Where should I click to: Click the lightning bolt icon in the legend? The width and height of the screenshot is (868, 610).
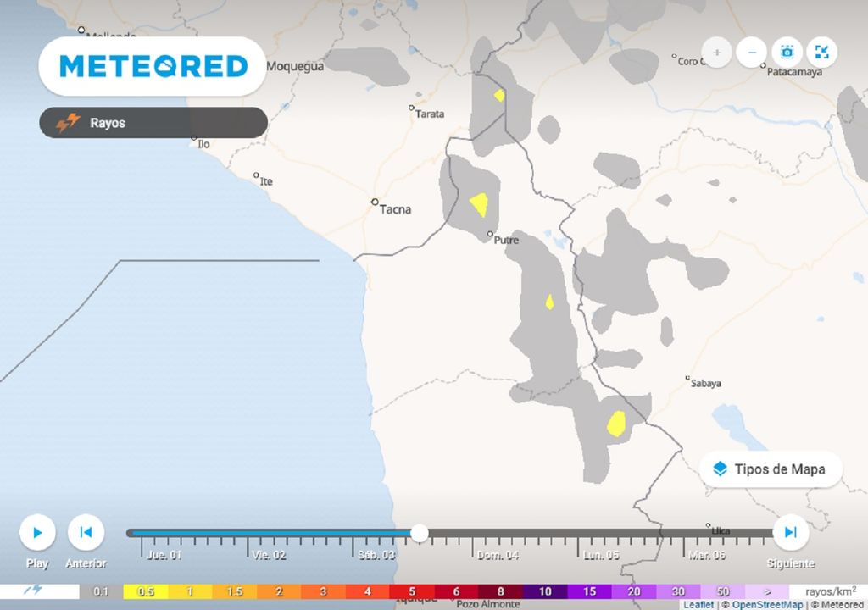tap(34, 591)
